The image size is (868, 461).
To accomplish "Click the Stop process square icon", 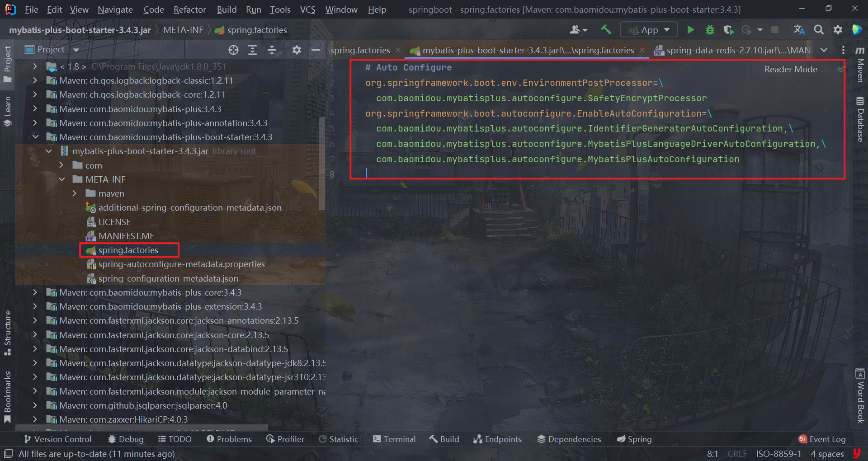I will click(774, 30).
